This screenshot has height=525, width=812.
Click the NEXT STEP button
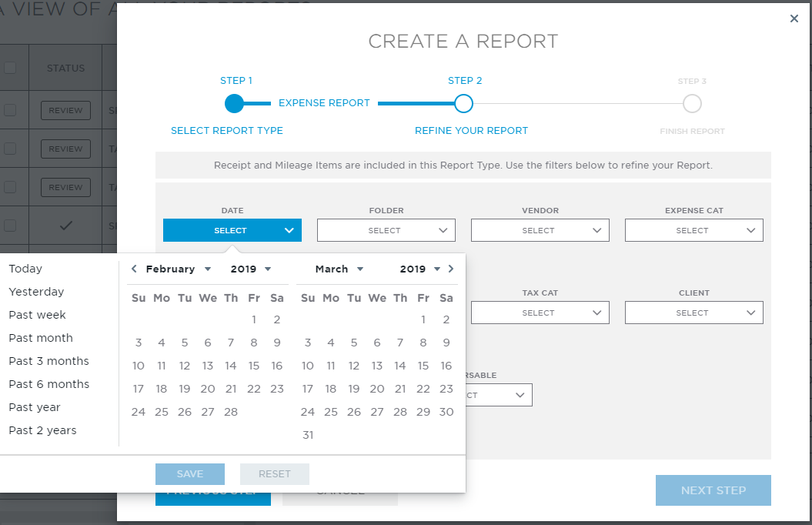713,490
